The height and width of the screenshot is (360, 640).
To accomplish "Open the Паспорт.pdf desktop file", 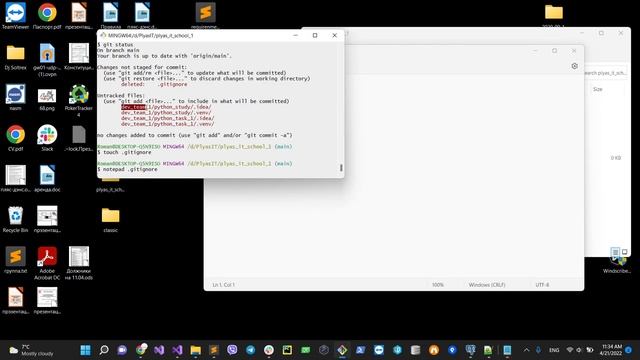I will coord(47,15).
